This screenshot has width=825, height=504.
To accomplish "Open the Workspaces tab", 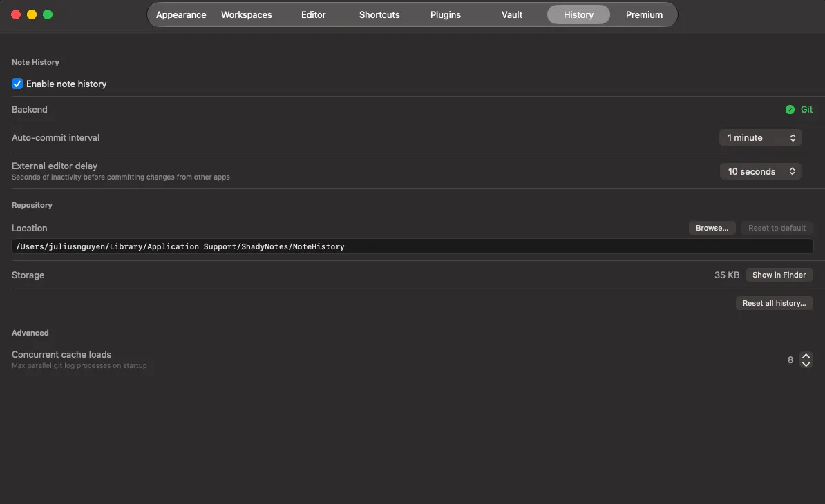I will pos(246,14).
